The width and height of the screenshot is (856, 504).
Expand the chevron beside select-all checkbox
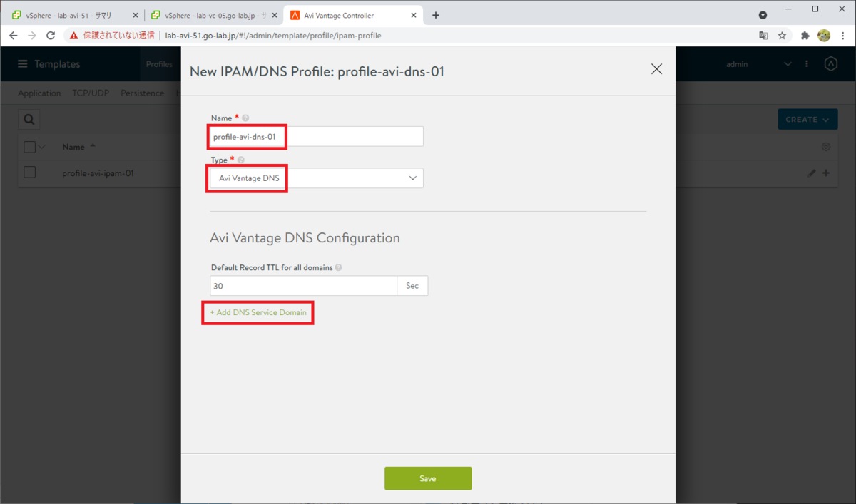tap(41, 147)
